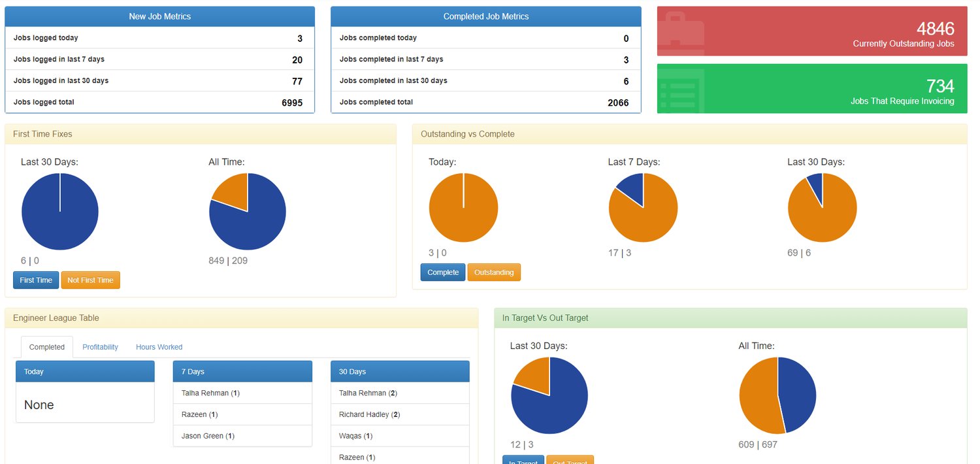Screen dimensions: 980x464
Task: Open the Currently Outstanding Jobs panel
Action: click(x=810, y=30)
